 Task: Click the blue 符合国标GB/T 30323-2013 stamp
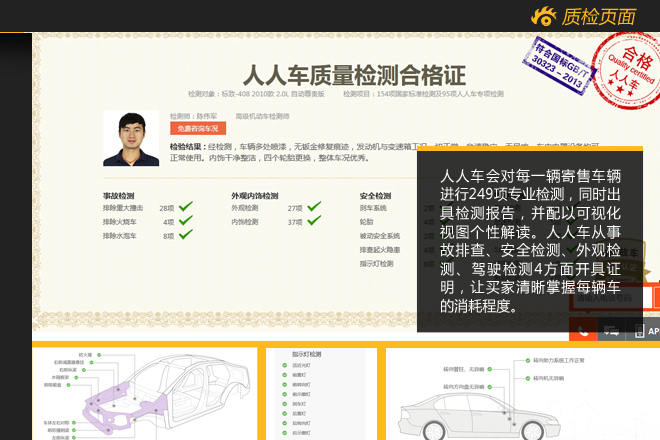559,66
